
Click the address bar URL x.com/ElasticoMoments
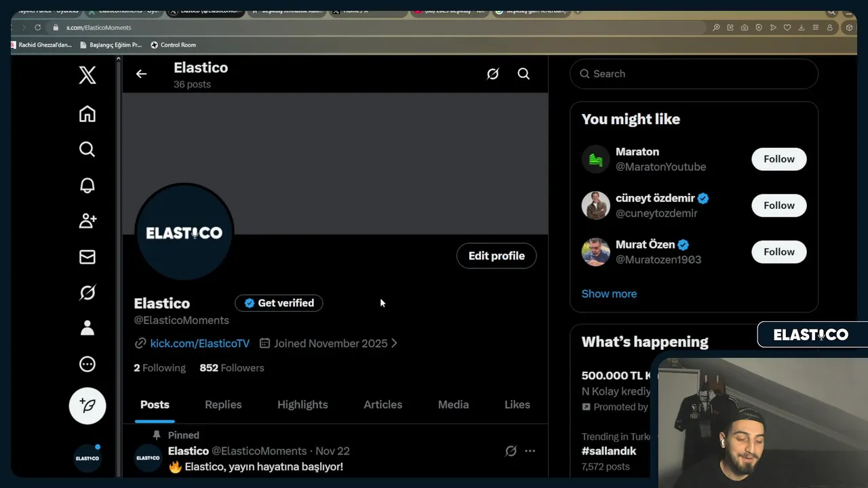pos(99,28)
